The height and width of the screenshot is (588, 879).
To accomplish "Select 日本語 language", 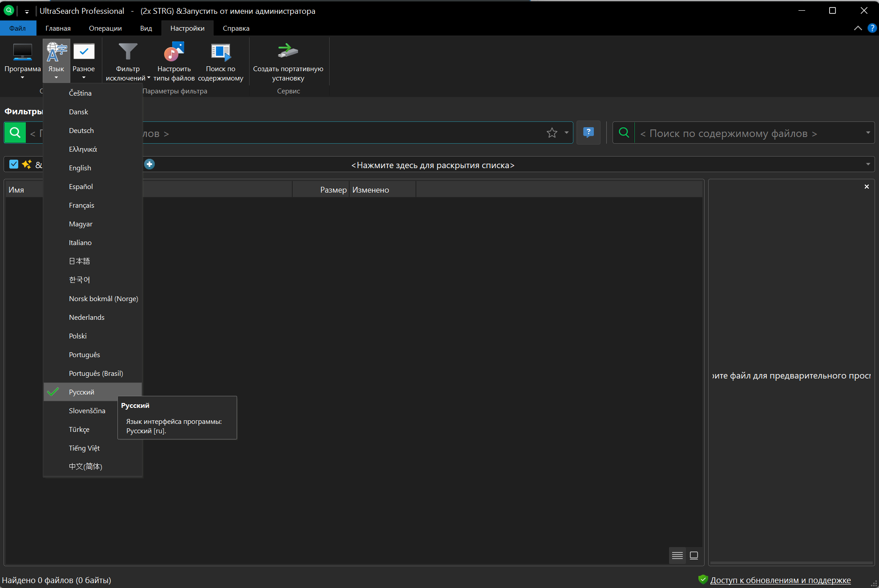I will pyautogui.click(x=93, y=261).
